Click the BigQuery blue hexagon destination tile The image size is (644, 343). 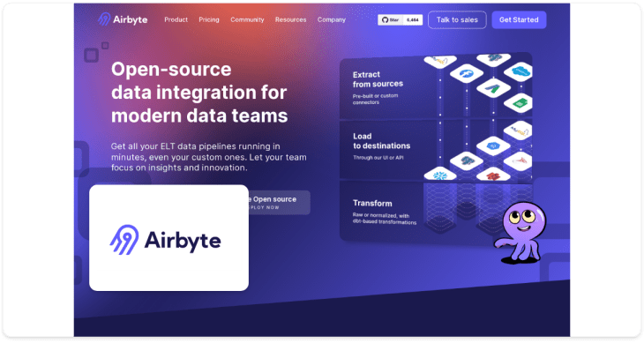[493, 145]
